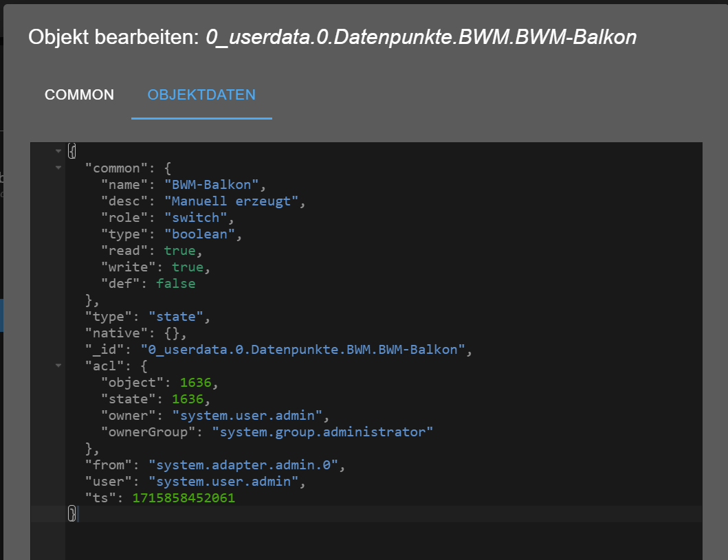The width and height of the screenshot is (728, 560).
Task: Click the "switch" role value
Action: pos(195,218)
